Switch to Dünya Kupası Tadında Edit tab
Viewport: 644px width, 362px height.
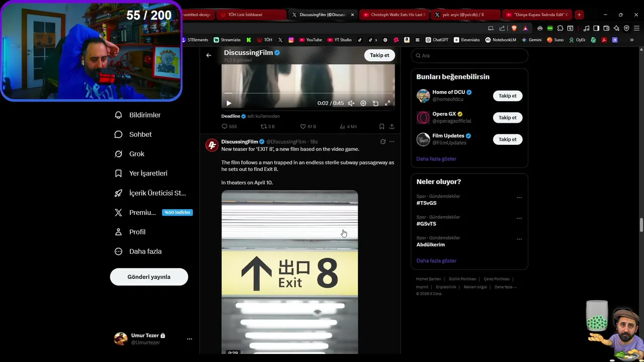[537, 15]
